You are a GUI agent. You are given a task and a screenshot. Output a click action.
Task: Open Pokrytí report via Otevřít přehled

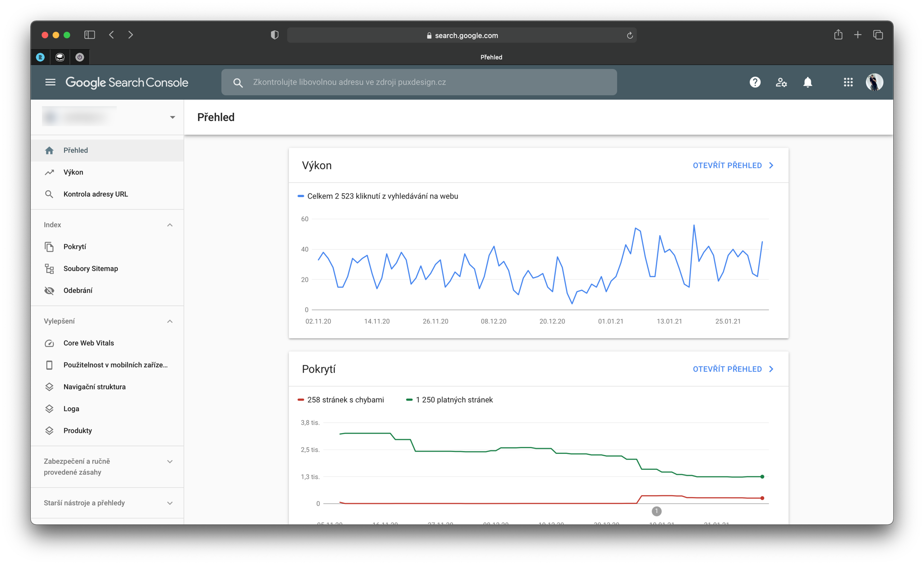tap(732, 369)
